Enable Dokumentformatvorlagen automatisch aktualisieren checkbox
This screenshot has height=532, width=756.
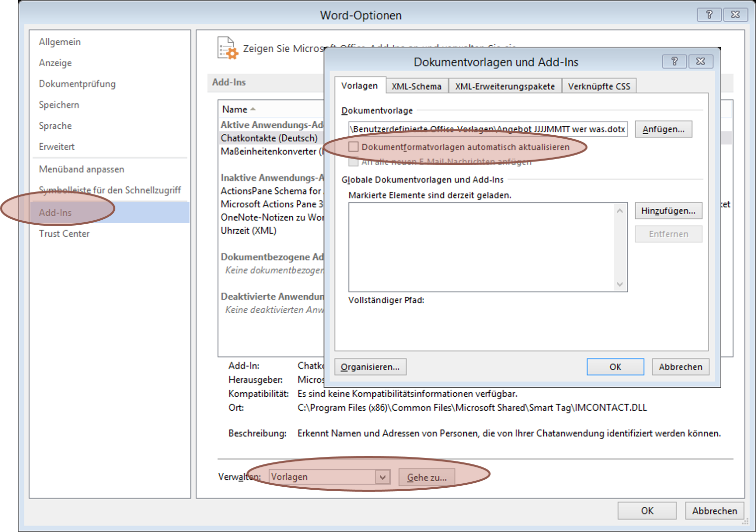(x=353, y=147)
